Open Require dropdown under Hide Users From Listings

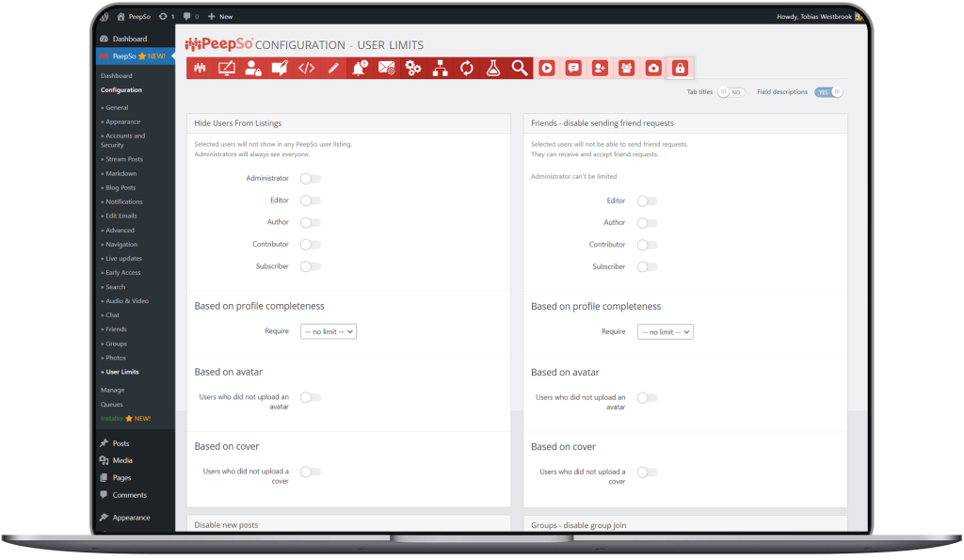(329, 332)
